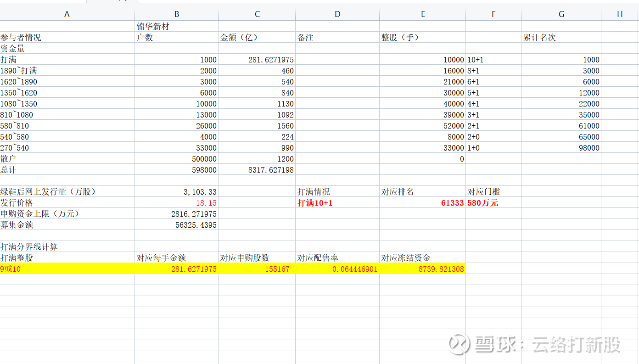The width and height of the screenshot is (639, 364).
Task: Select the 锦华新材 title cell
Action: 176,26
